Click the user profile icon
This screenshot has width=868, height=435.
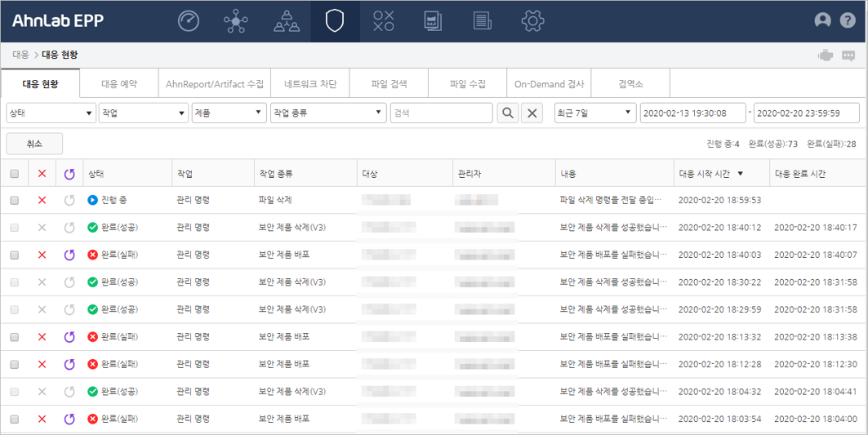[823, 21]
